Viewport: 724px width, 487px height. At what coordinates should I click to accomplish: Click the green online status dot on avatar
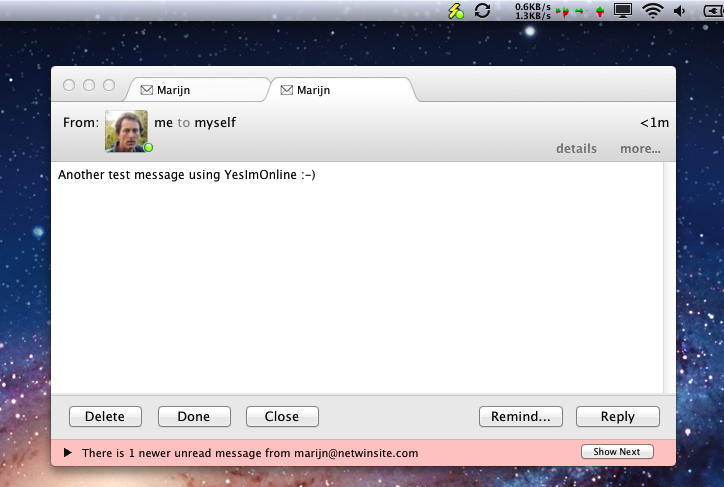[148, 147]
